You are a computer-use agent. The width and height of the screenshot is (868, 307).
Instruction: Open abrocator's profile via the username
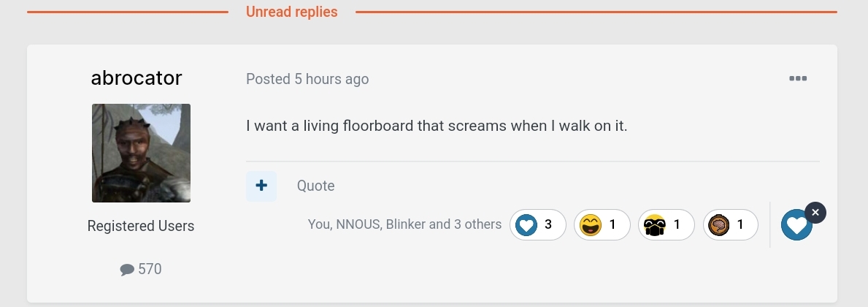click(x=137, y=78)
